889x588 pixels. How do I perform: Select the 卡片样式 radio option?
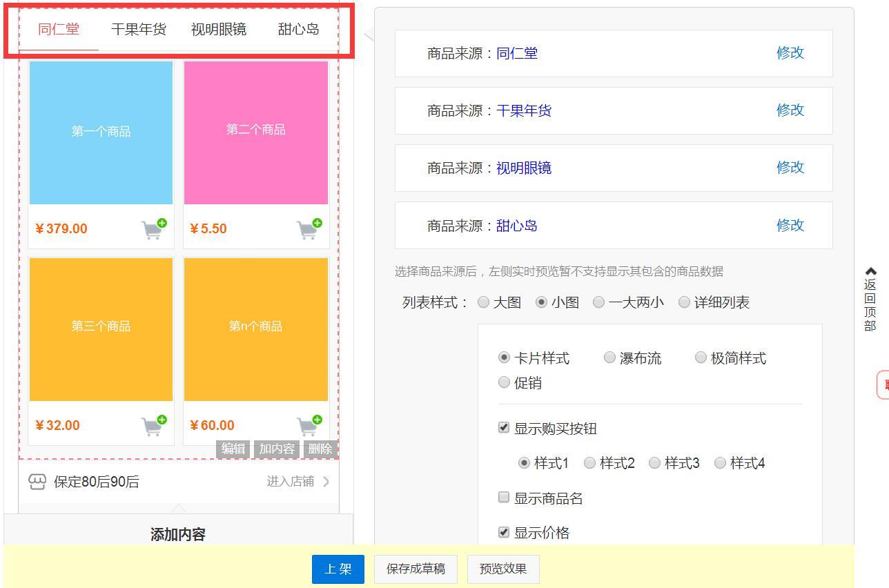(x=505, y=357)
